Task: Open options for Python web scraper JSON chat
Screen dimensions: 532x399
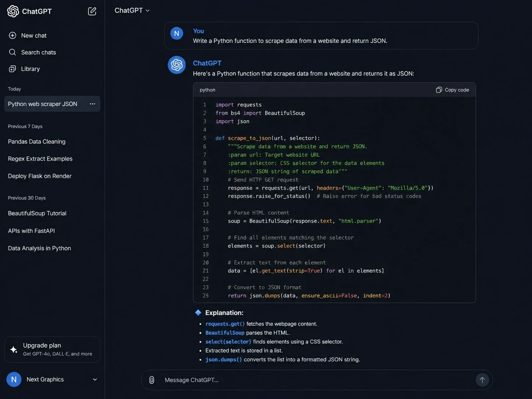Action: pos(93,104)
